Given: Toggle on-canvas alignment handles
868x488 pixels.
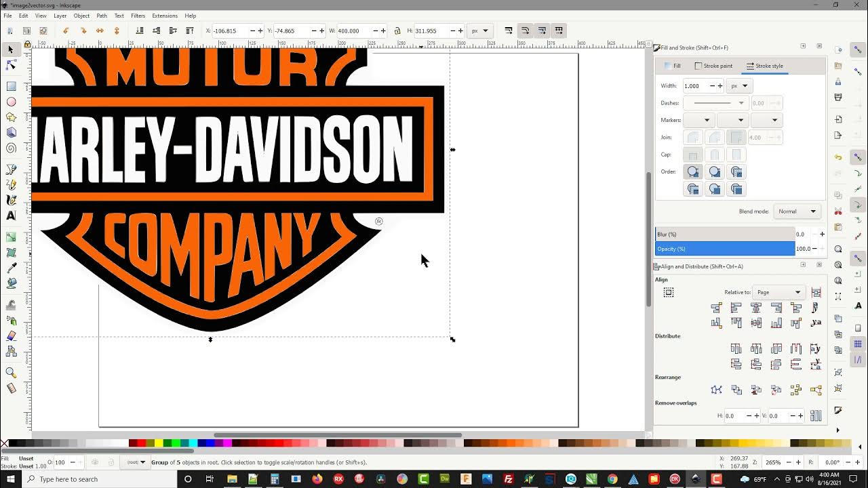Looking at the screenshot, I should 816,292.
